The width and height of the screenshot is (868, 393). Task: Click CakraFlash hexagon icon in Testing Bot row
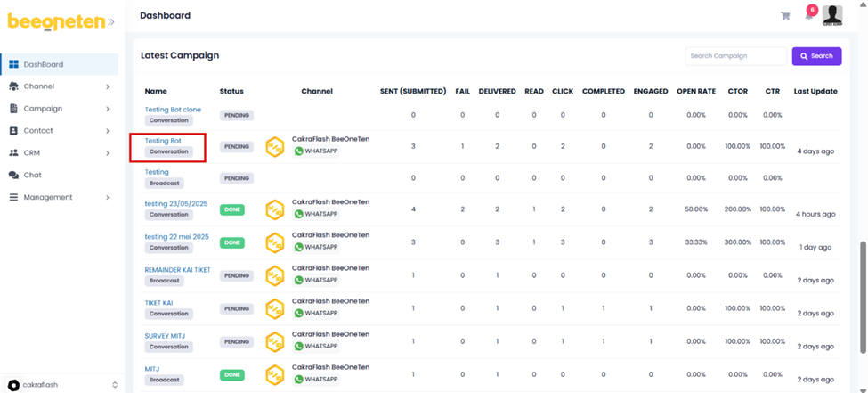click(275, 146)
